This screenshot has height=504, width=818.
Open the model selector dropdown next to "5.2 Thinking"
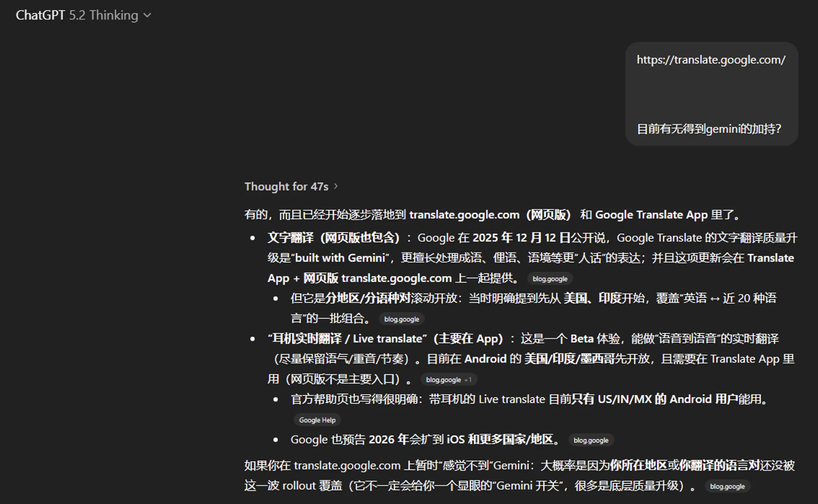[147, 15]
